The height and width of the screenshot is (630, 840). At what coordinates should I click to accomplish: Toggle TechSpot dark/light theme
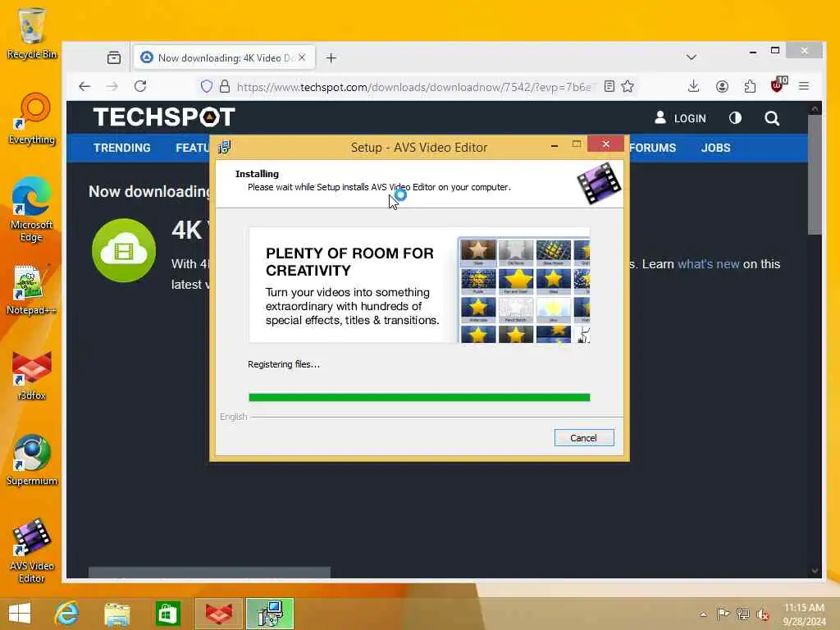[x=736, y=118]
